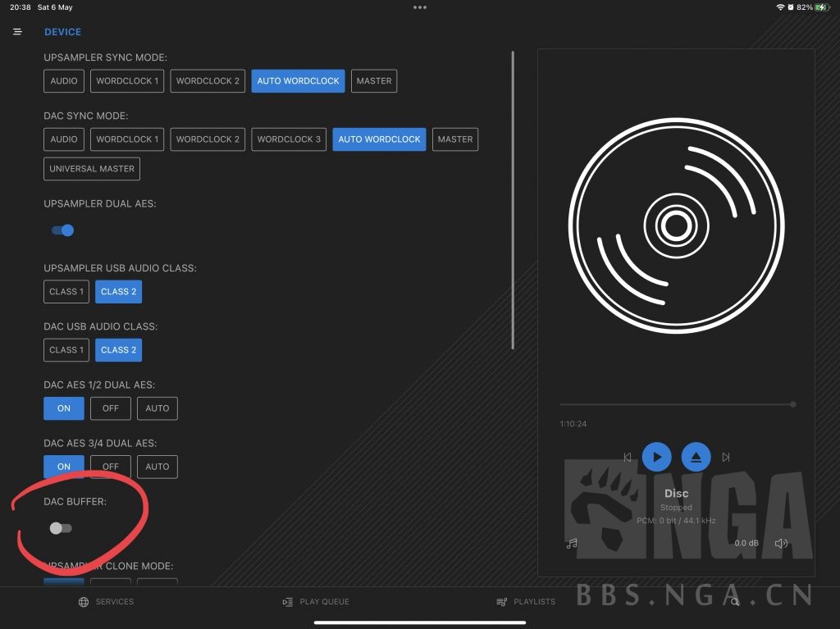This screenshot has height=629, width=840.
Task: Click the volume speaker icon
Action: tap(780, 543)
